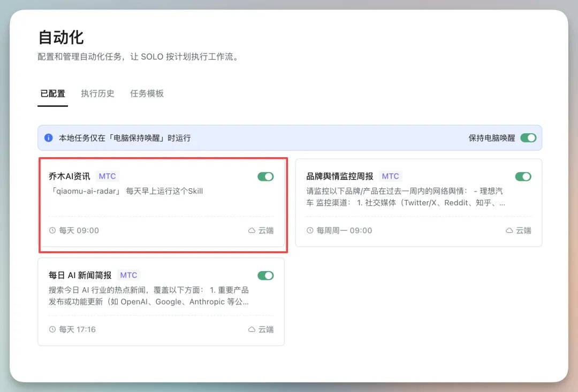Image resolution: width=578 pixels, height=392 pixels.
Task: Open the 每日 AI 新闻简报 task title
Action: point(80,275)
